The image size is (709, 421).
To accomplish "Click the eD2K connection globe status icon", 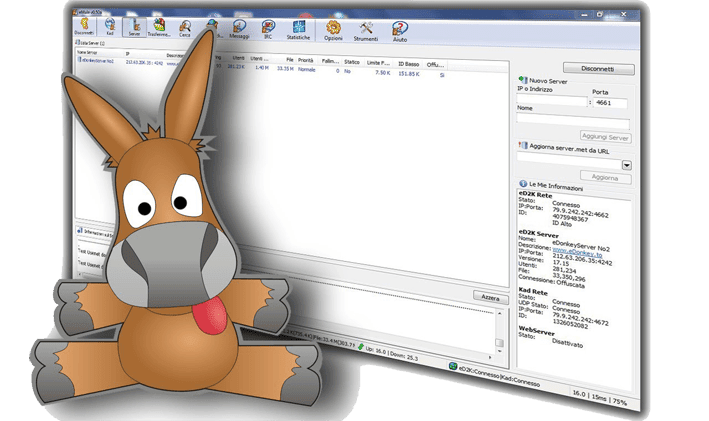I will (453, 366).
